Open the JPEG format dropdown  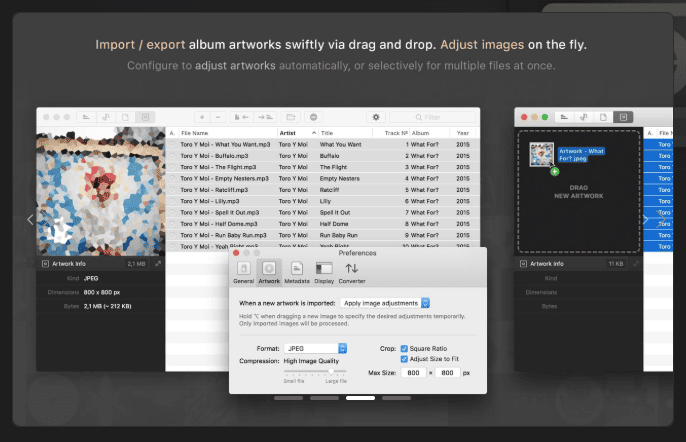tap(315, 348)
